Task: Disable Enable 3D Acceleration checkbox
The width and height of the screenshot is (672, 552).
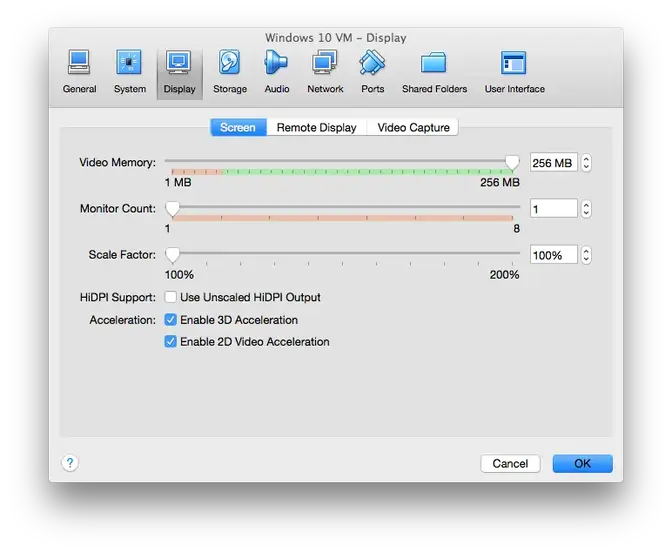Action: [x=171, y=320]
